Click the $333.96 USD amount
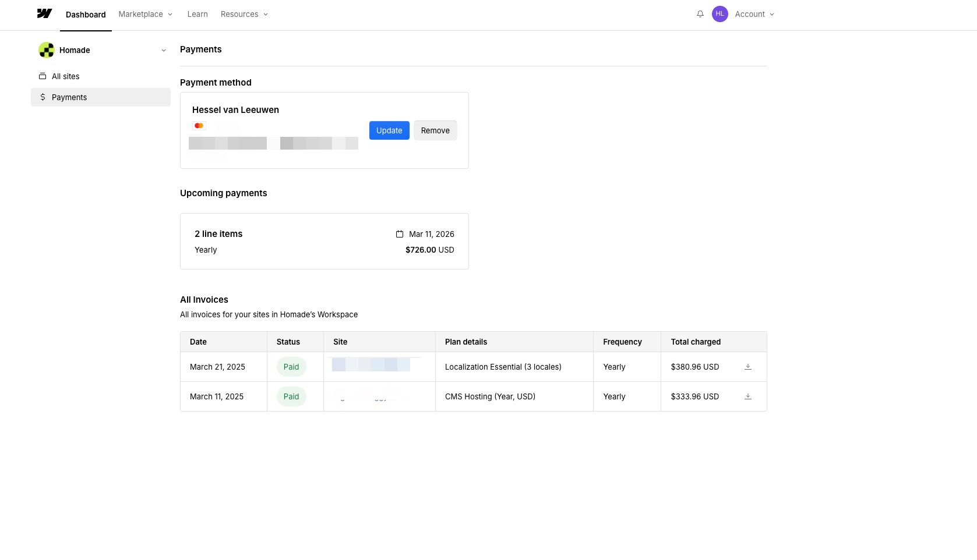Image resolution: width=977 pixels, height=560 pixels. tap(695, 396)
